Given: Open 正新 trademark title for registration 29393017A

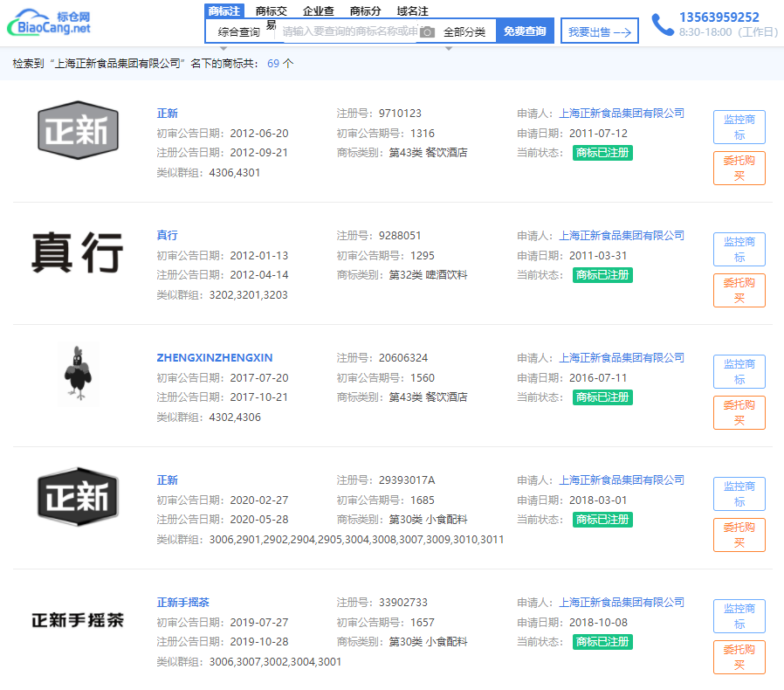Looking at the screenshot, I should coord(167,480).
